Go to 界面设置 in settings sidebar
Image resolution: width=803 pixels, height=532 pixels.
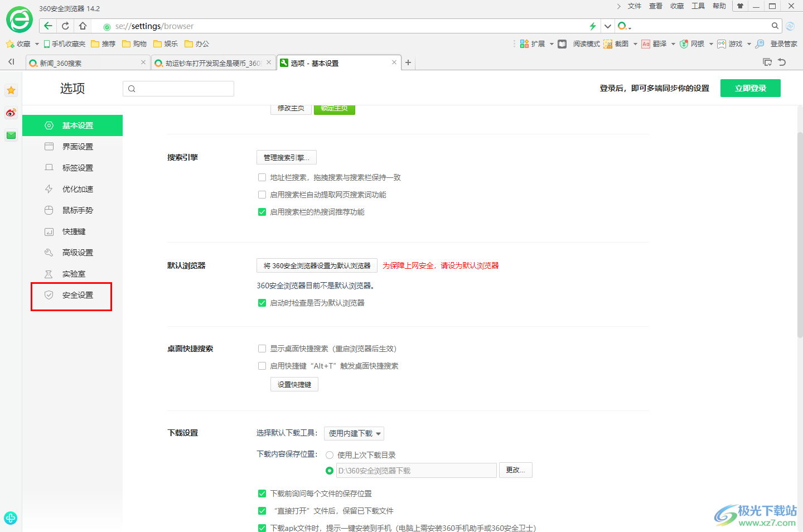click(72, 147)
